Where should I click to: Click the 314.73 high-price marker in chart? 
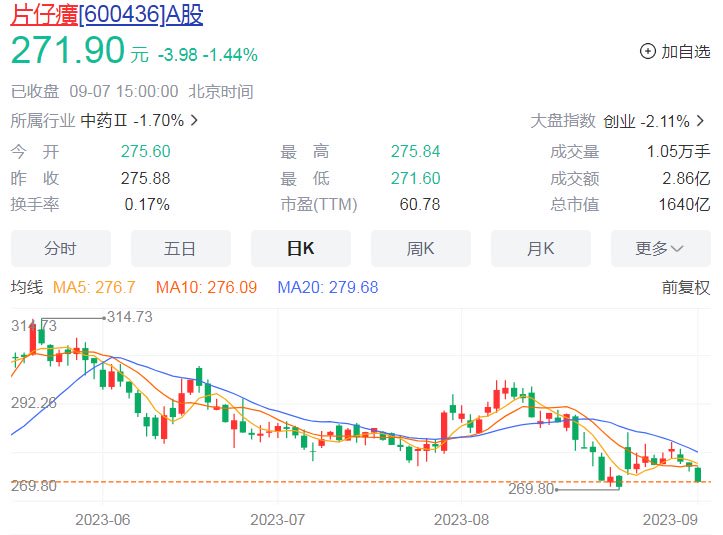(130, 317)
